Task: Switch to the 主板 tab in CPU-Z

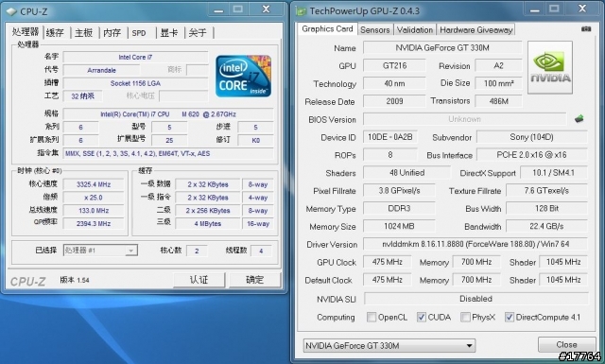Action: point(84,33)
